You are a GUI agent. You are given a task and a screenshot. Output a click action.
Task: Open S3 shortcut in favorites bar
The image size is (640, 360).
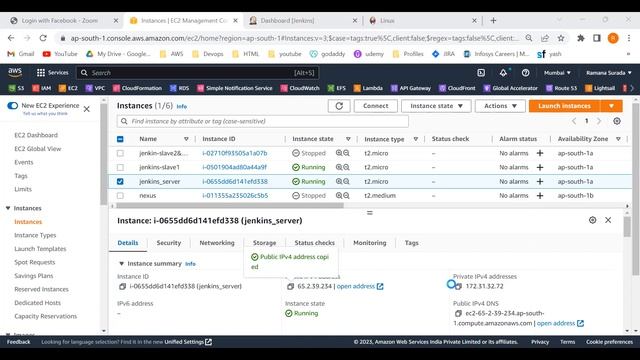coord(16,88)
